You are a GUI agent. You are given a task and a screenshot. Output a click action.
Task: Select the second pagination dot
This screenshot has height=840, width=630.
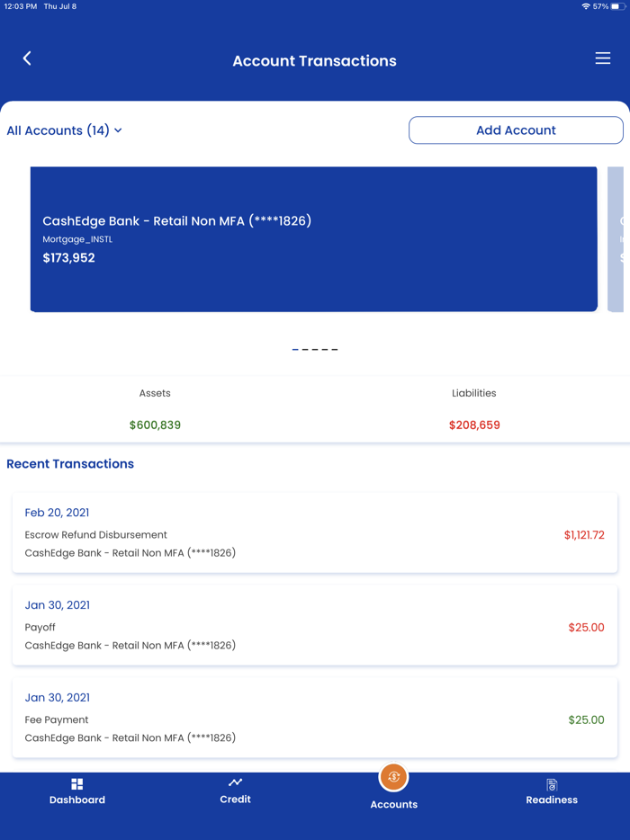click(x=306, y=349)
